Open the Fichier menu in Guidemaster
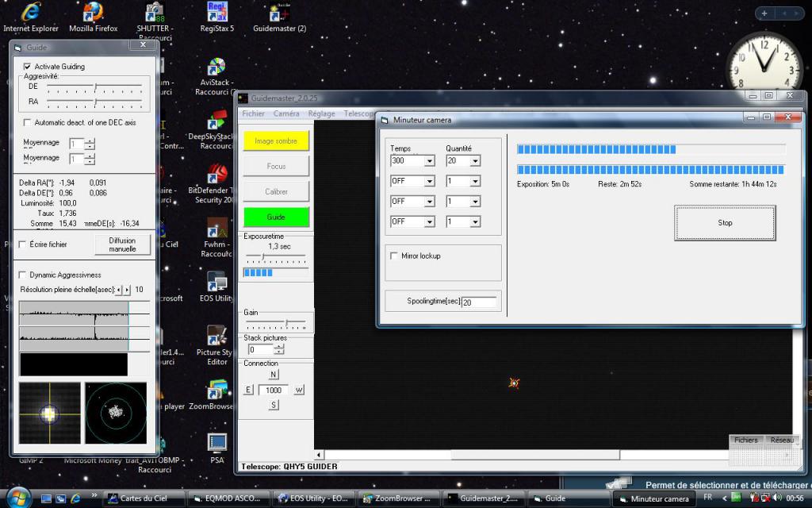The width and height of the screenshot is (812, 508). (x=253, y=114)
